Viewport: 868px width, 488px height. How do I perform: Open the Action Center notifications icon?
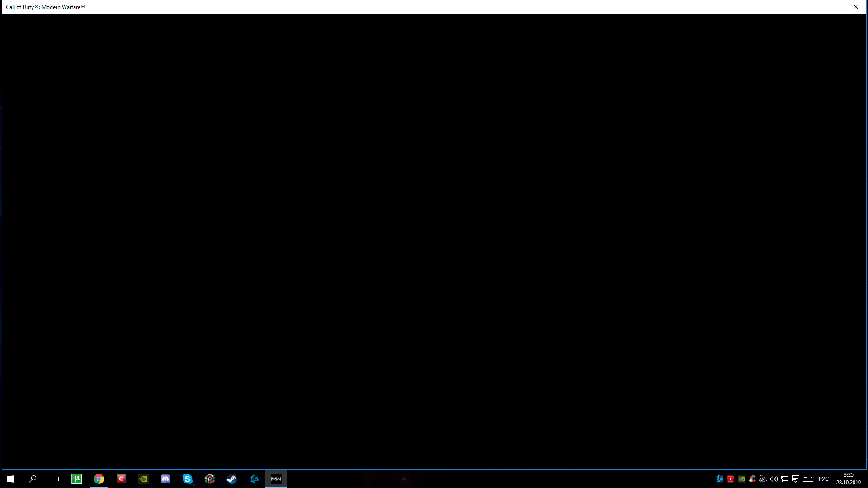(796, 479)
